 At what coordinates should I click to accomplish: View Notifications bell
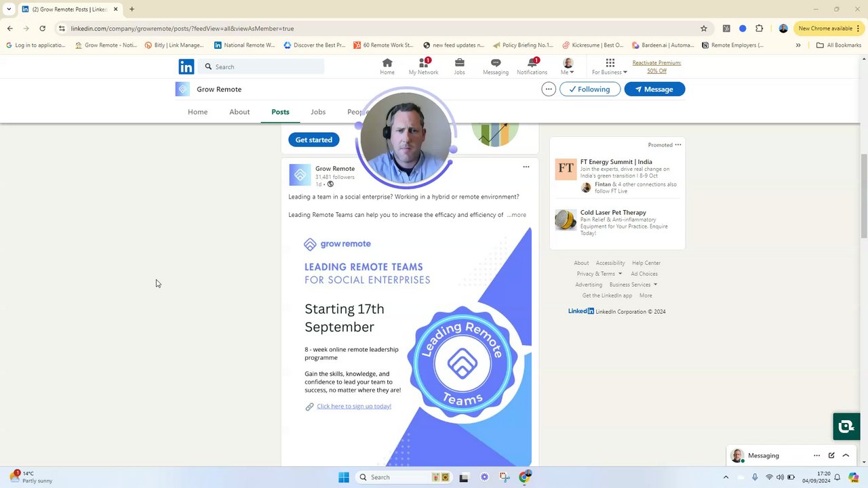(532, 66)
